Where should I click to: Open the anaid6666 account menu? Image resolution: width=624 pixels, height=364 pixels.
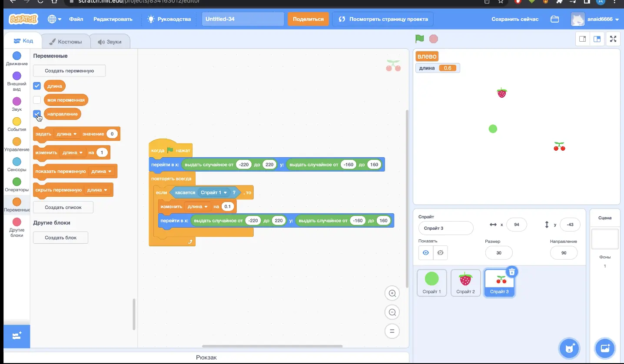(595, 19)
